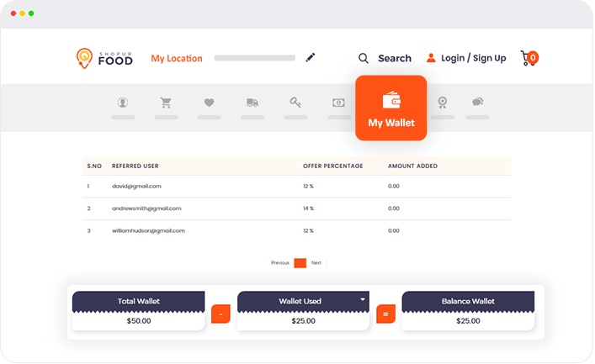The height and width of the screenshot is (364, 595).
Task: Select page 1 in pagination
Action: (300, 263)
